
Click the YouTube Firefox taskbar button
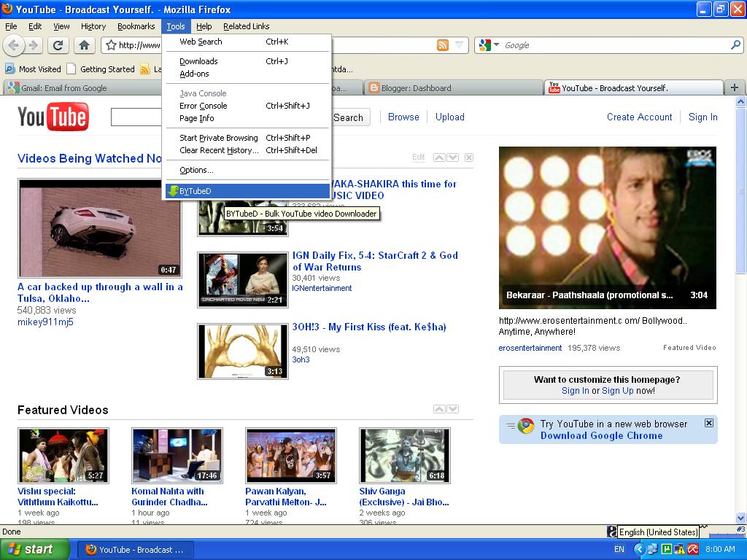point(135,550)
